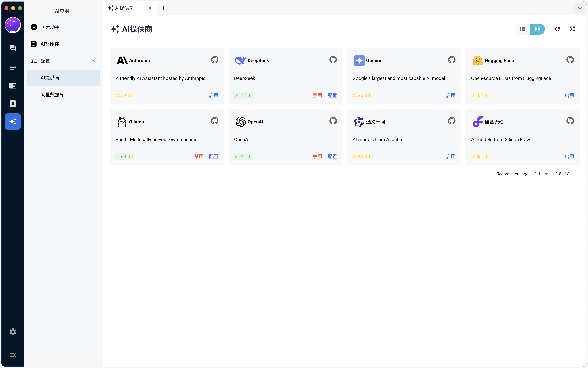The image size is (588, 368).
Task: Click the AI sparkle icon in left rail
Action: (13, 121)
